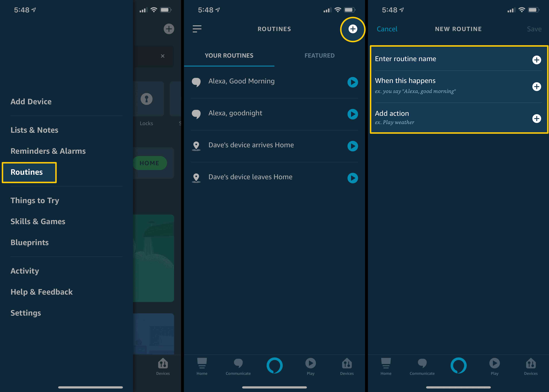Viewport: 549px width, 392px height.
Task: Open the Alexa, Good Morning routine
Action: tap(242, 81)
